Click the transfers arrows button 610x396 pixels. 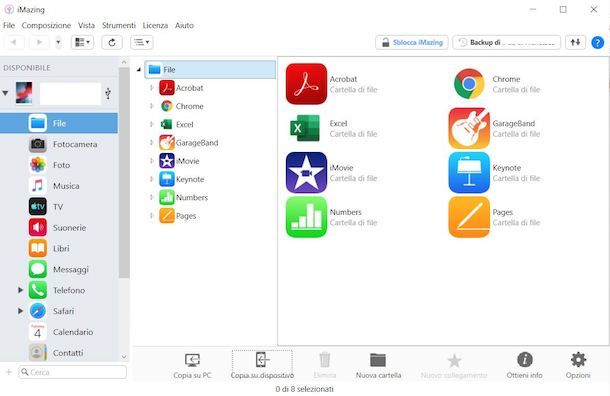coord(575,42)
